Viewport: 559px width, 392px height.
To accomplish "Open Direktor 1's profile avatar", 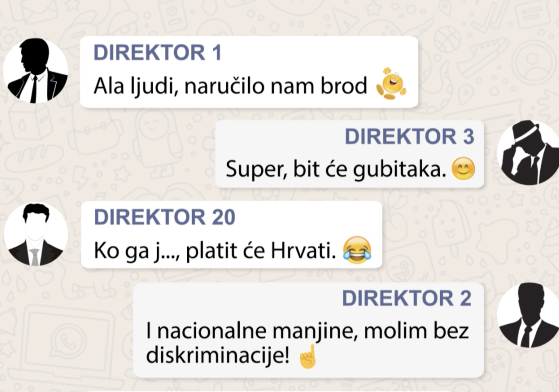I will pos(36,71).
